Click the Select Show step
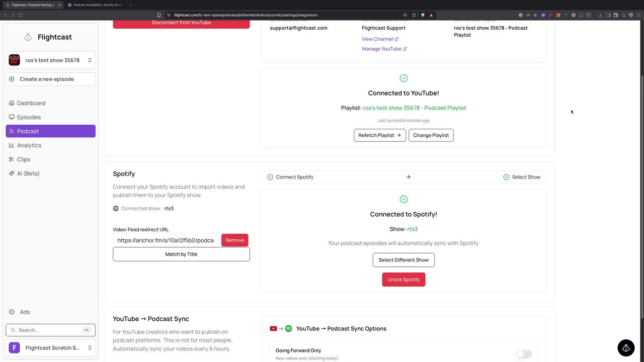The height and width of the screenshot is (362, 644). click(x=522, y=177)
